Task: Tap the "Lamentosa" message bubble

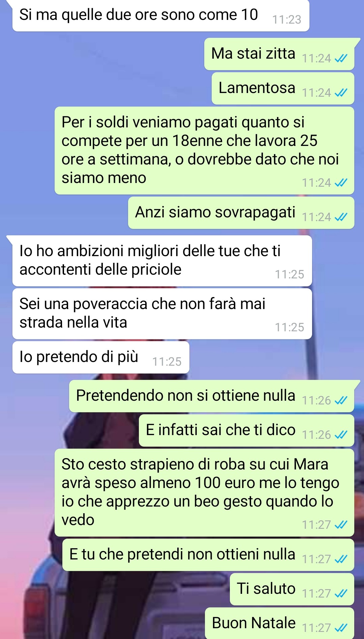Action: pyautogui.click(x=283, y=88)
